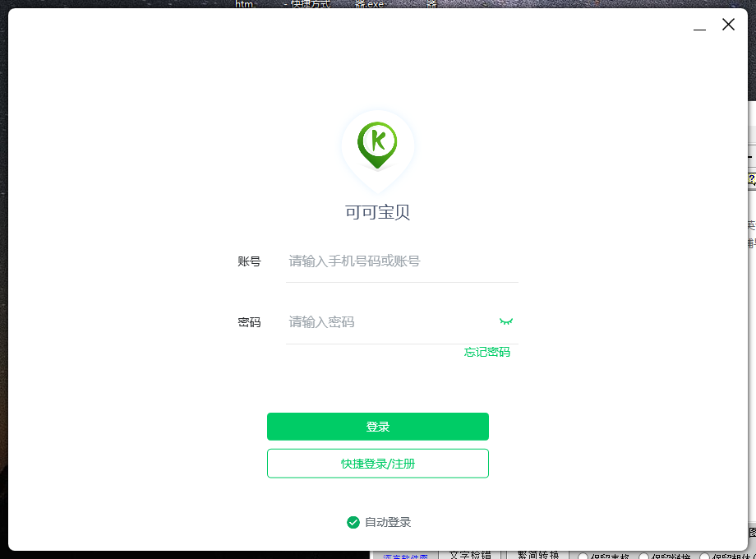The width and height of the screenshot is (756, 559).
Task: Click the 可可宝贝 logo icon
Action: (x=377, y=145)
